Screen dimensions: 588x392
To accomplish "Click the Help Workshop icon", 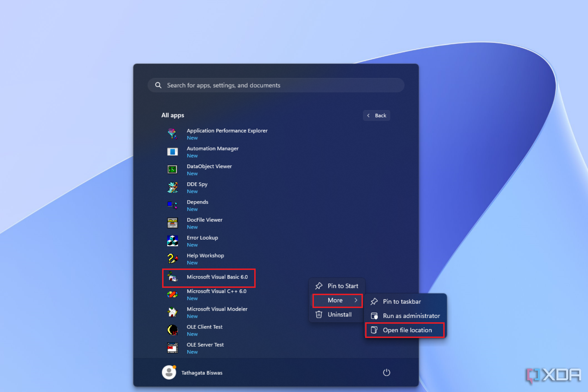I will tap(172, 258).
